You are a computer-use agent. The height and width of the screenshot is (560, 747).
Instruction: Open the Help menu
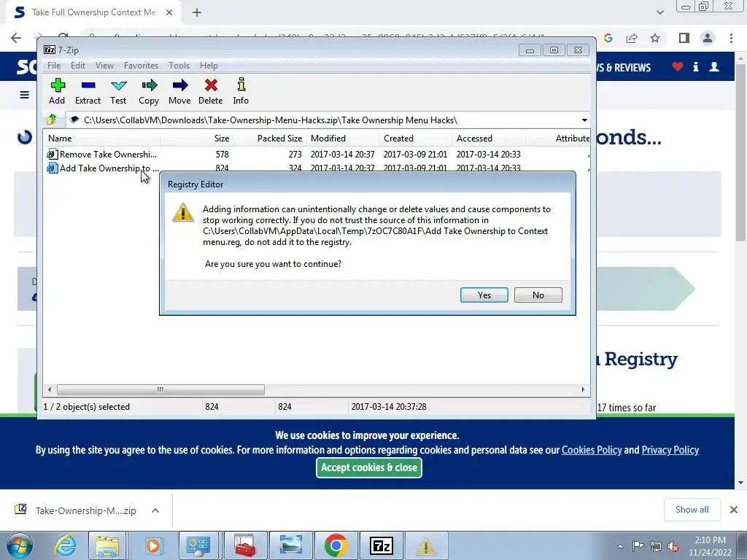[209, 66]
